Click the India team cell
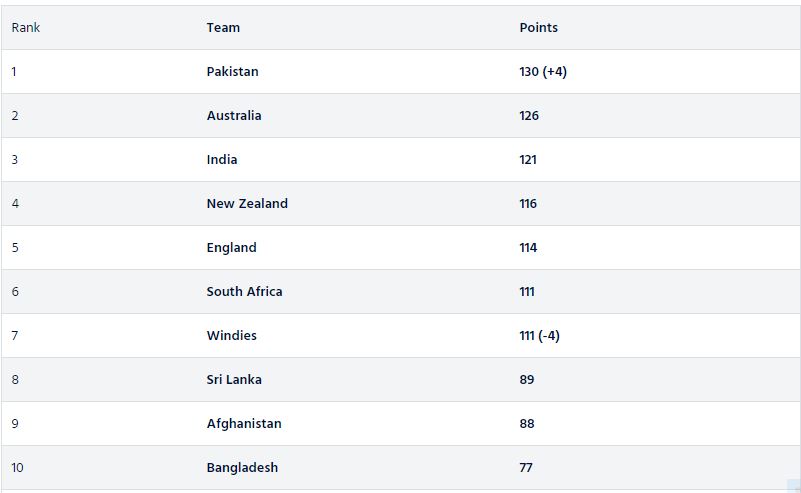 coord(222,160)
